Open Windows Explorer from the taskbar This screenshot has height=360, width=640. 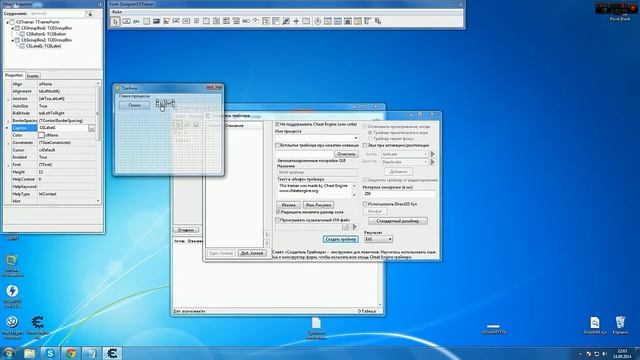tap(29, 353)
